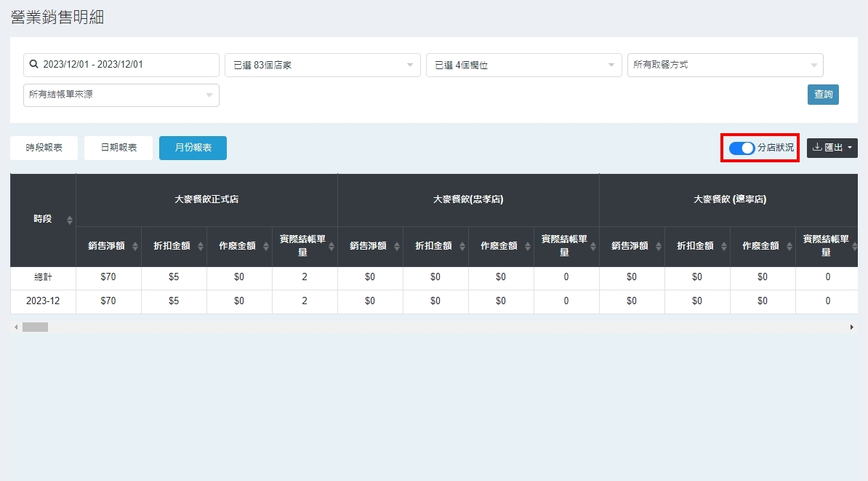
Task: Expand the 已選 4個欄位 column selector
Action: point(523,65)
